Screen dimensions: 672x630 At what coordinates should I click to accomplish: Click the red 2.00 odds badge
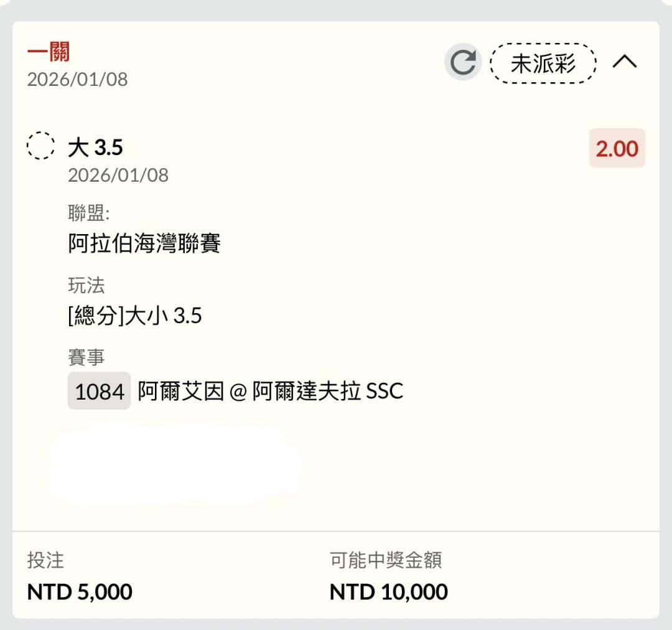click(x=617, y=149)
